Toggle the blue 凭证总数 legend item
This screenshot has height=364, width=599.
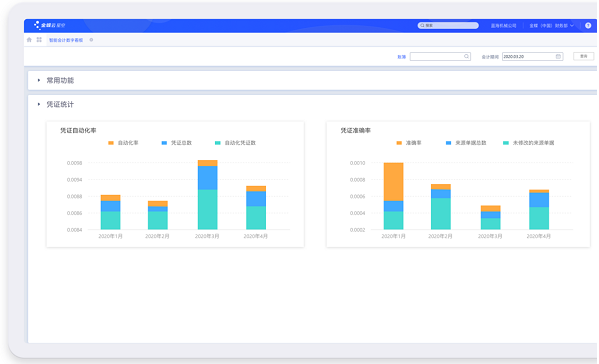coord(176,143)
